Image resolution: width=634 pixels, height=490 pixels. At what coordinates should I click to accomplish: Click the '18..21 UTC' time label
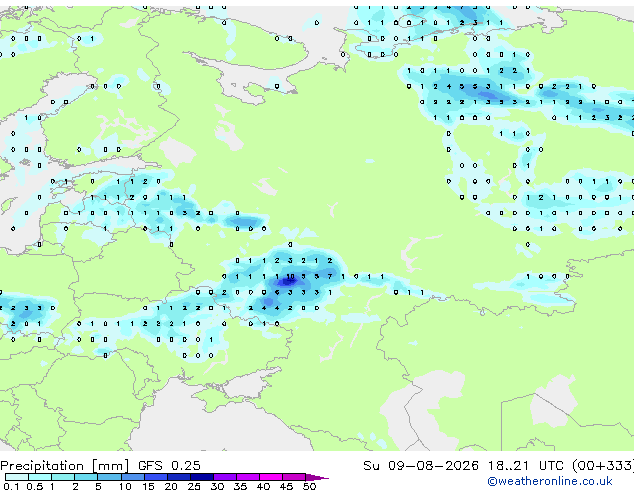pyautogui.click(x=525, y=466)
